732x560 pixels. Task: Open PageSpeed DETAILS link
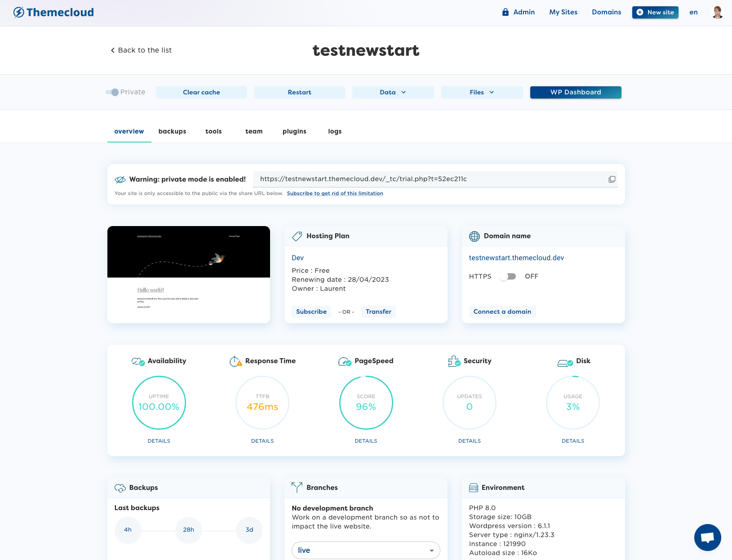click(366, 441)
